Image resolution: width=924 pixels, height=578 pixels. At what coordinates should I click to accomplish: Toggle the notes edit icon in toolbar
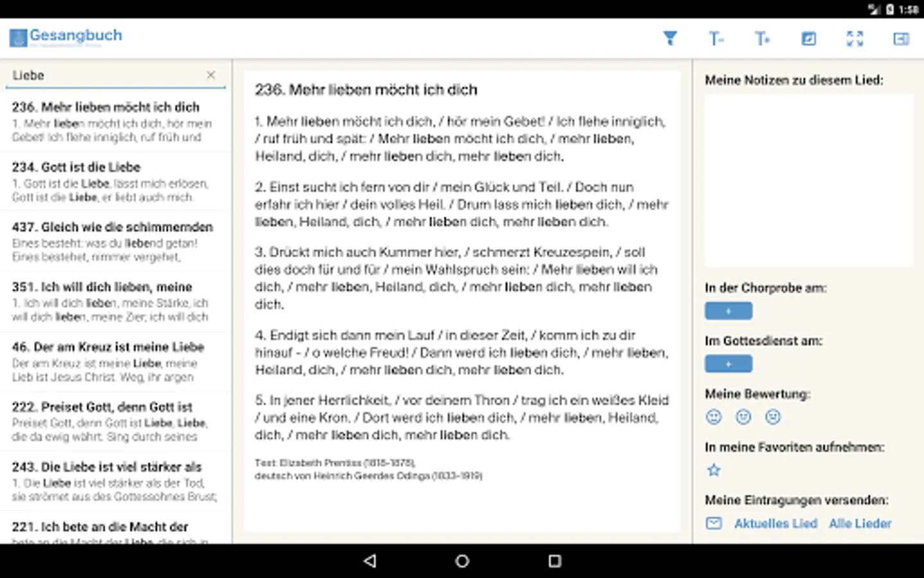[x=809, y=39]
